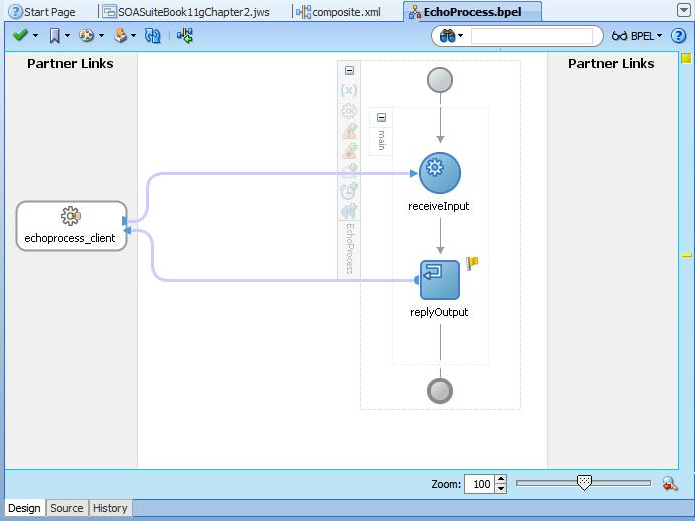Click the end circle of the process
The width and height of the screenshot is (695, 521).
(440, 391)
